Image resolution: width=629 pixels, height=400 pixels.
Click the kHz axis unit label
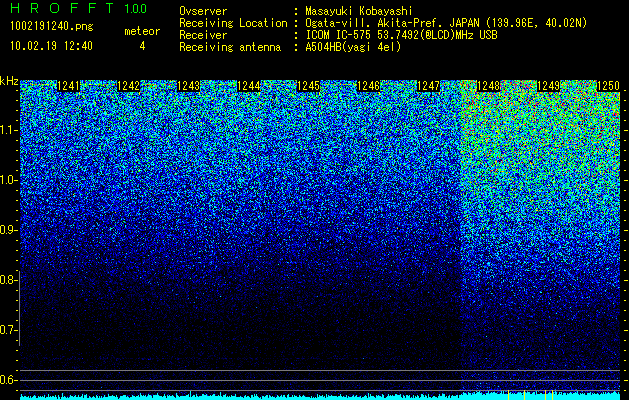(x=9, y=81)
